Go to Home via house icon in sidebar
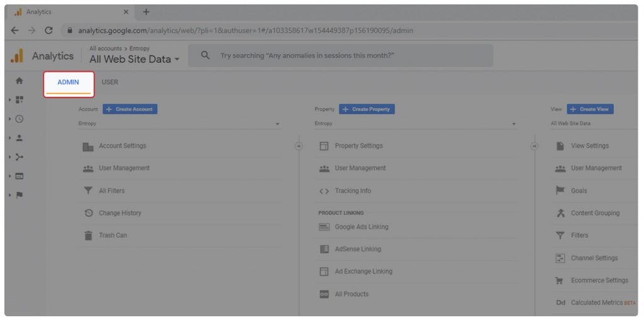Viewport: 644px width, 320px height. (19, 81)
